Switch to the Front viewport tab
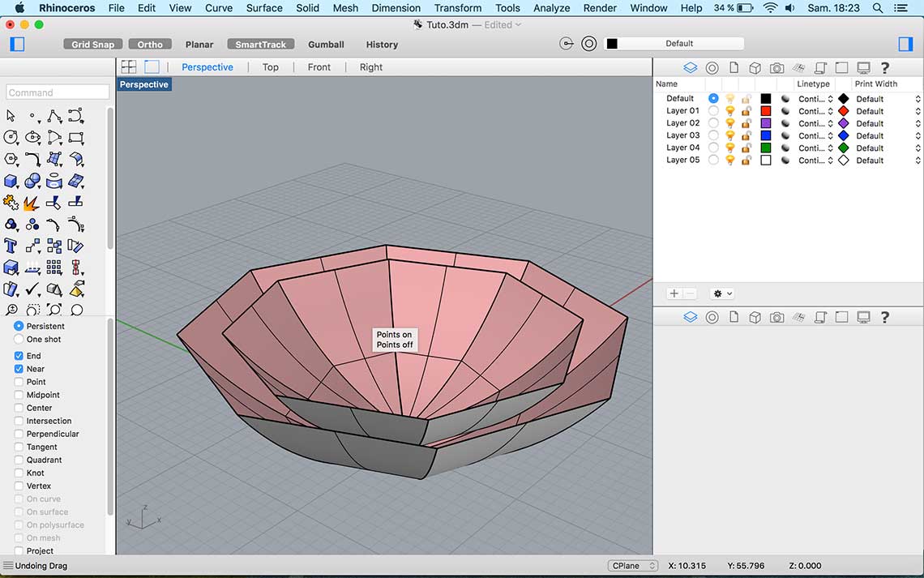 click(319, 67)
